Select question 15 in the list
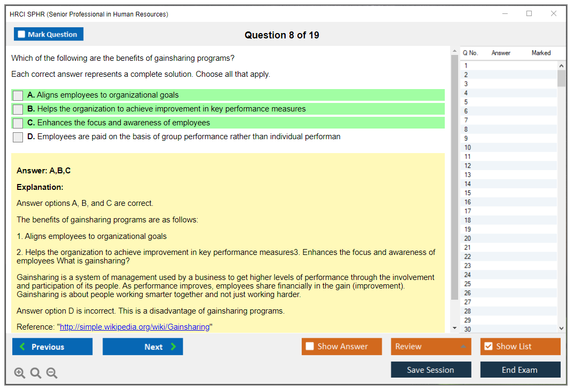Screen dimensions: 574x392 [x=468, y=193]
